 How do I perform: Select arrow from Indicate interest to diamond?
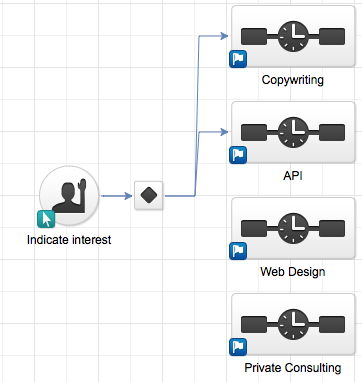tap(117, 196)
